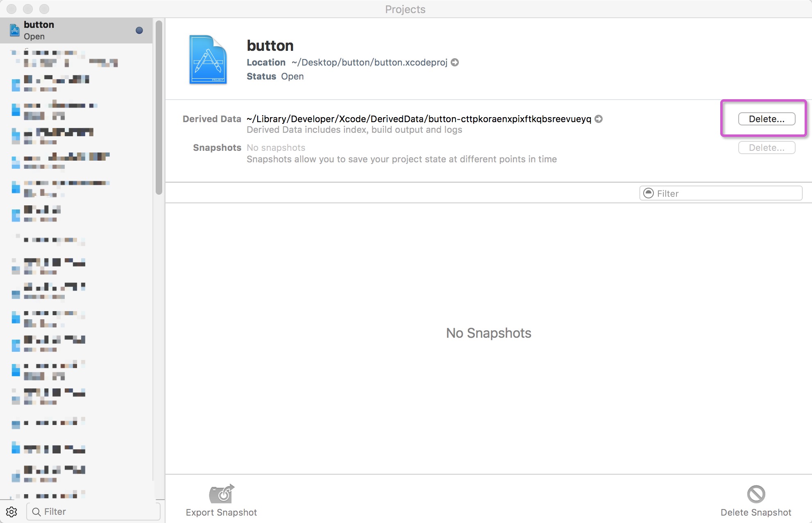Click the 'No Snapshots' placeholder text

click(x=488, y=333)
